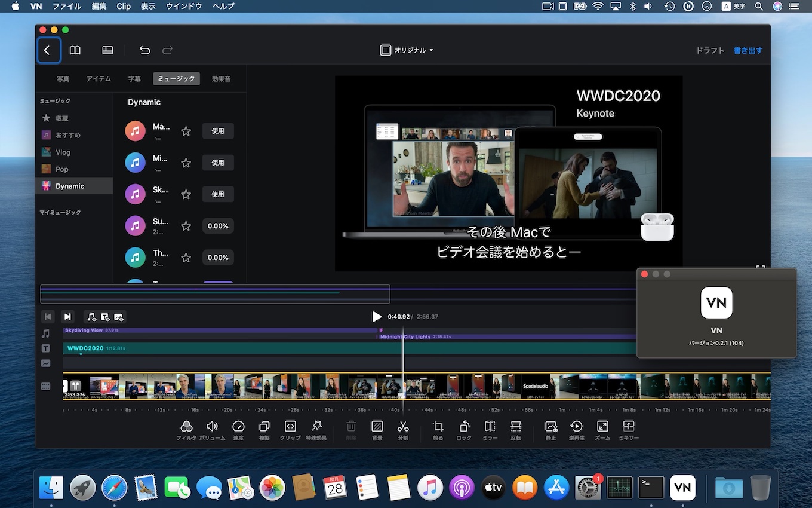812x508 pixels.
Task: Open the ボリューム (volume) adjustment tool
Action: (x=212, y=429)
